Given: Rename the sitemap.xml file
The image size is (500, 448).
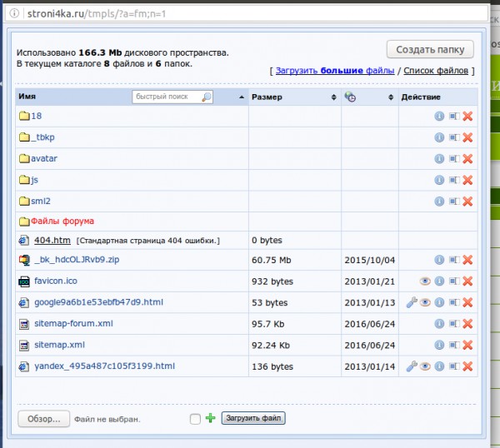Looking at the screenshot, I should [x=453, y=345].
